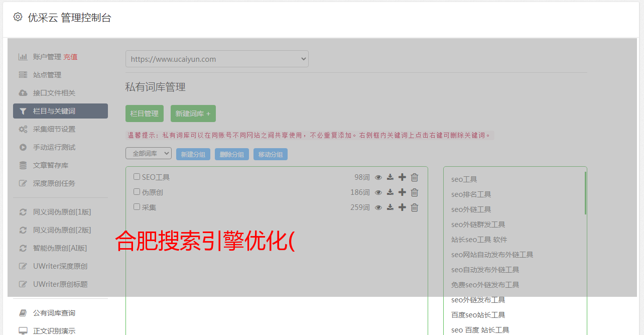Click the play icon for 手动运行测试
This screenshot has width=644, height=335.
23,147
